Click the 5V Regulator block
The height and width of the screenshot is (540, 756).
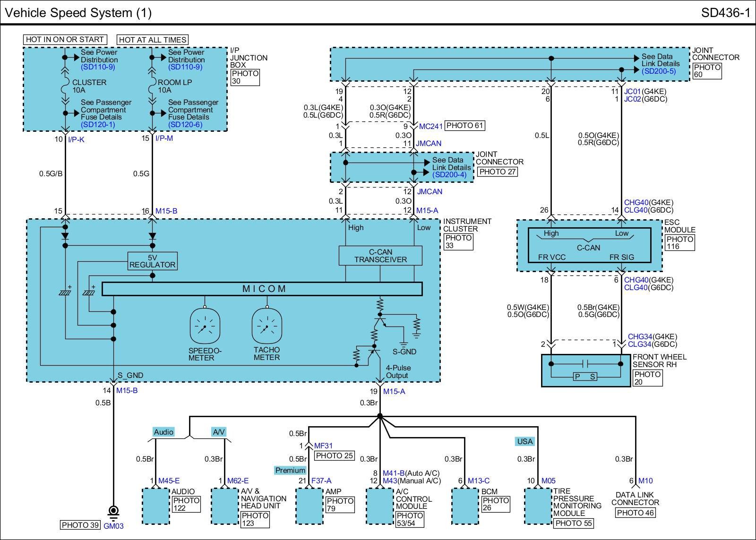[152, 261]
